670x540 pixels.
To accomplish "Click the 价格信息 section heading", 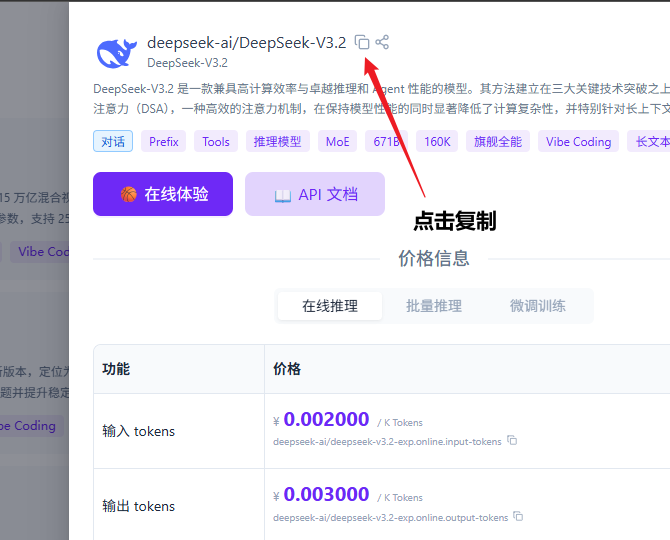I will tap(434, 258).
